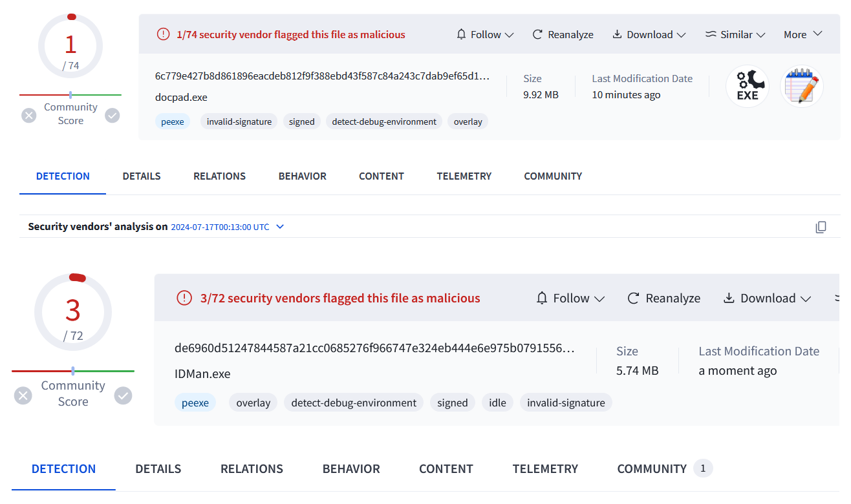
Task: Click the '10 minutes ago' modification date
Action: coord(626,94)
